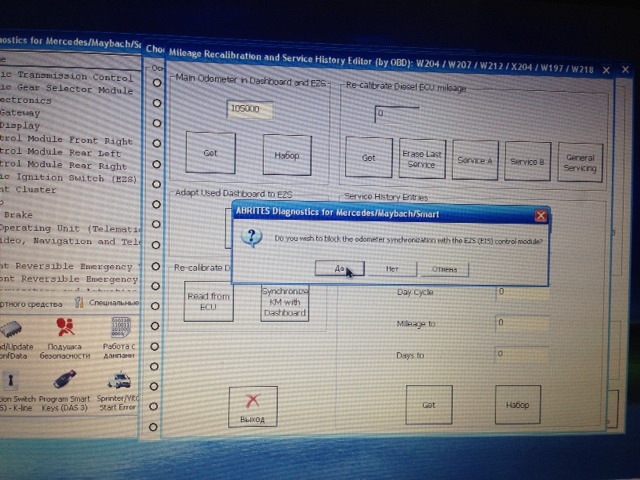Close the Mileage Recalibration editor window

coord(606,71)
